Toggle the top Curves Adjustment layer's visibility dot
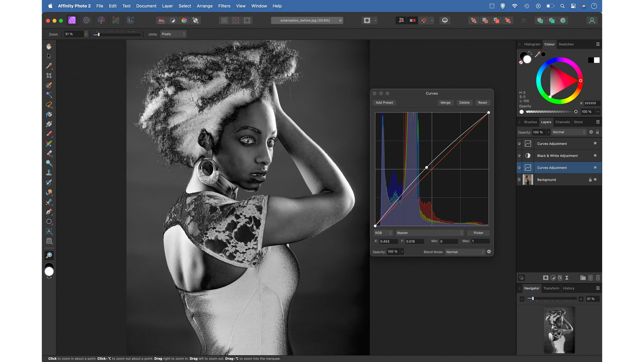Screen dimensions: 644x362 tap(595, 143)
